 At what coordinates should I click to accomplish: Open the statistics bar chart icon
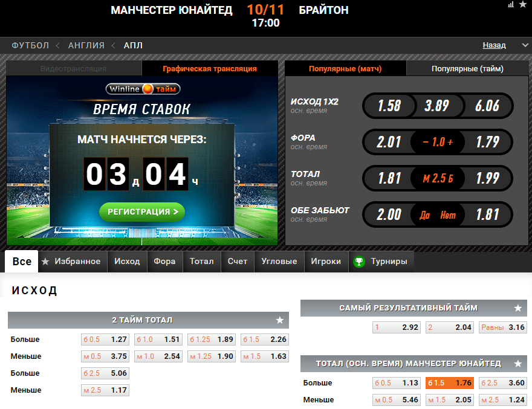(x=511, y=4)
